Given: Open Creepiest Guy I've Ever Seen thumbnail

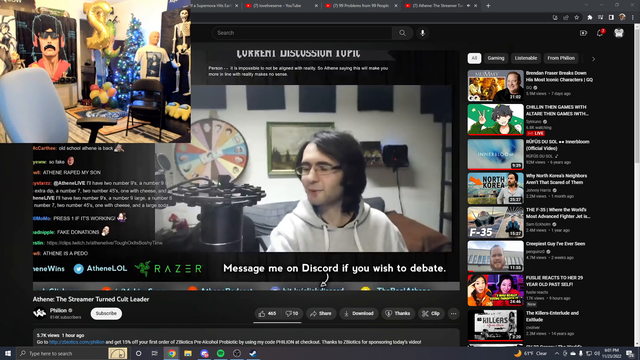Looking at the screenshot, I should tap(496, 256).
